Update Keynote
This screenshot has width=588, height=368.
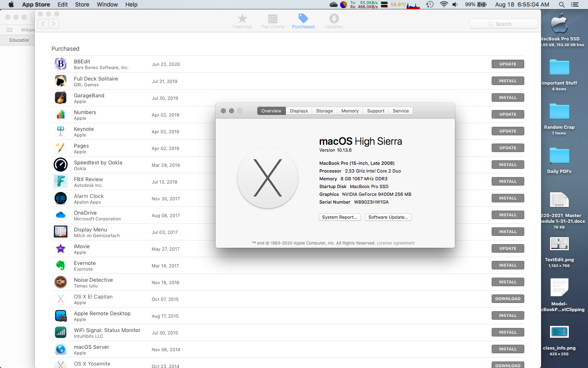click(508, 131)
